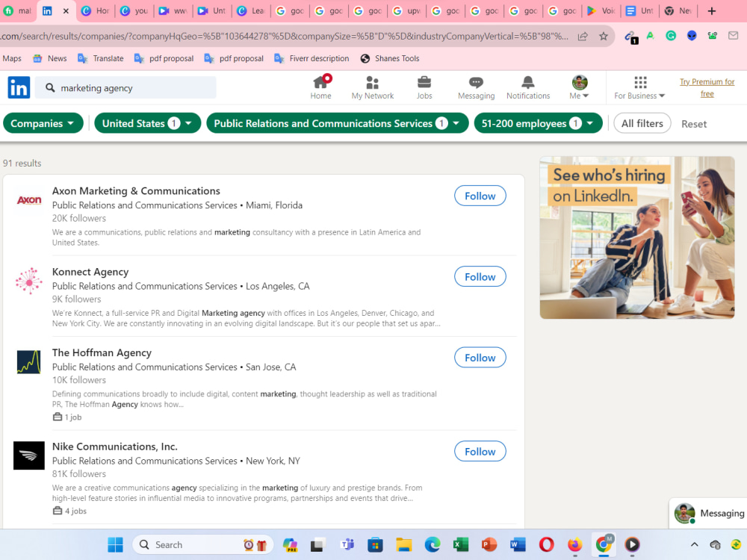Switch to the Voic browser tab

[x=601, y=11]
